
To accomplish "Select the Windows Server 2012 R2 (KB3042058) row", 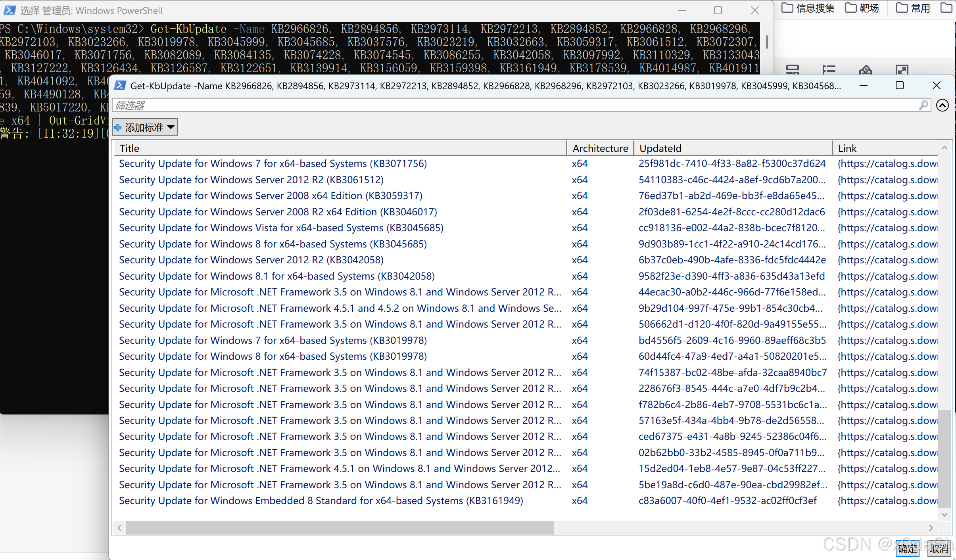I will coord(526,260).
